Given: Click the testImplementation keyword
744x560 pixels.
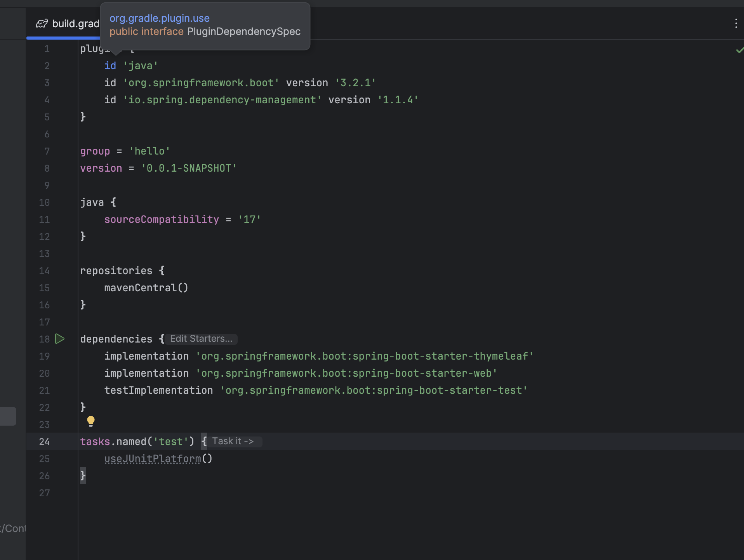Looking at the screenshot, I should click(158, 390).
